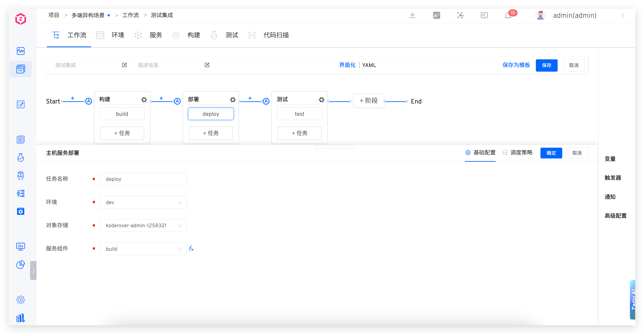Switch to the 调度策略 tab

[521, 153]
